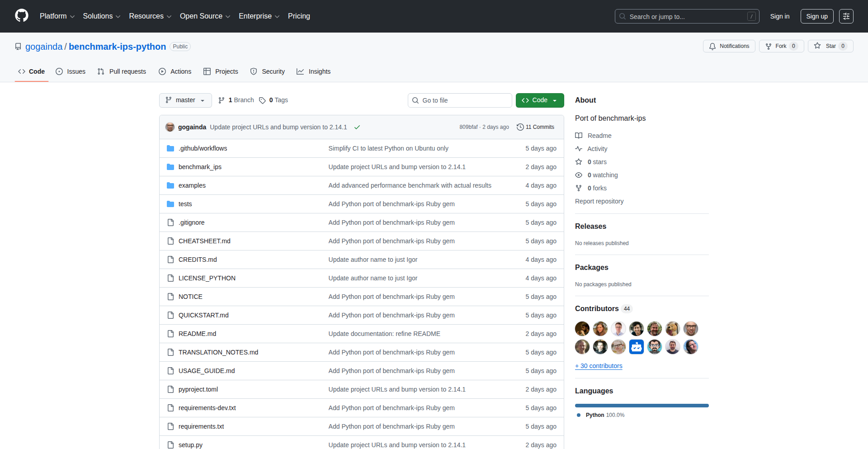Expand the master branch dropdown

[x=185, y=100]
